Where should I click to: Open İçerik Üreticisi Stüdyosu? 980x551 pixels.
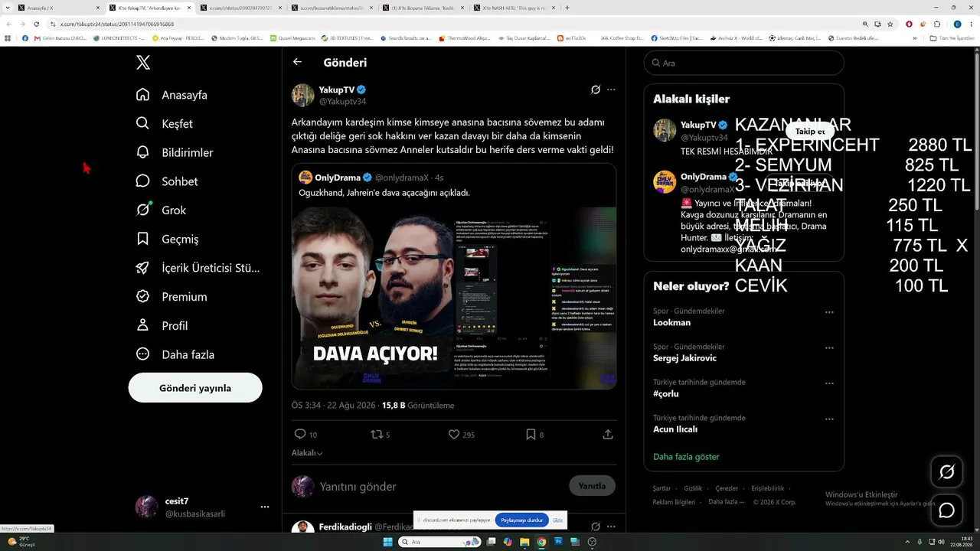point(197,268)
